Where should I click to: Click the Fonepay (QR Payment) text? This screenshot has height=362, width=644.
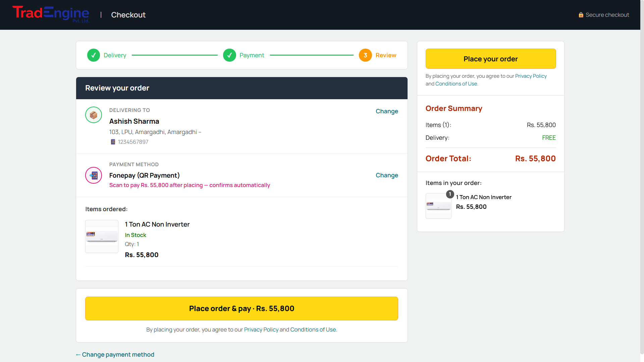145,175
